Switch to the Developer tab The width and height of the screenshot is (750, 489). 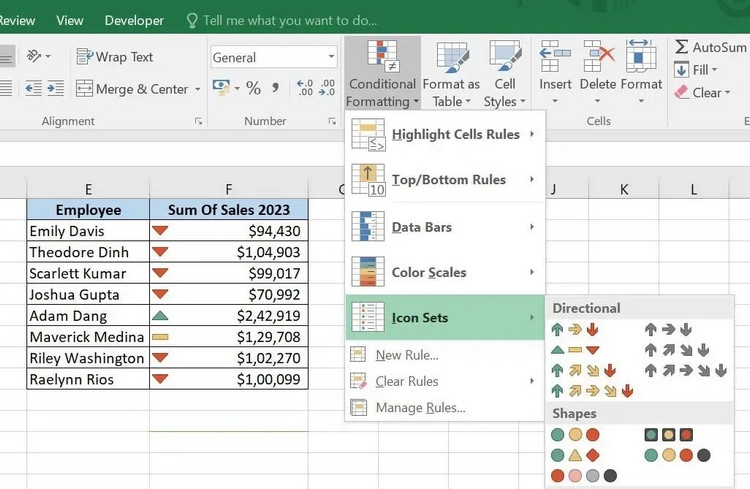point(134,21)
